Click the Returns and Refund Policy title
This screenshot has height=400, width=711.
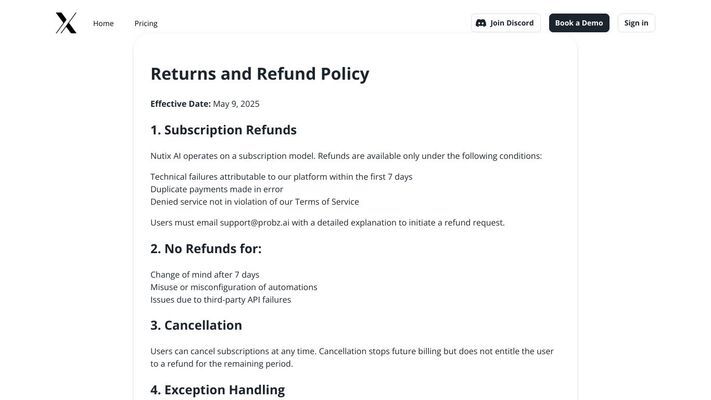(259, 73)
